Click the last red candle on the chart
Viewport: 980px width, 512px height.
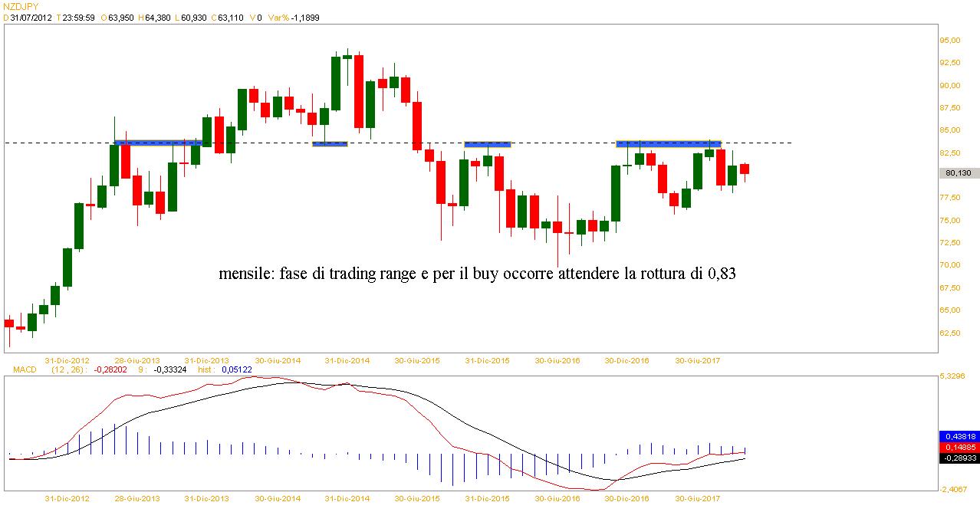[744, 169]
